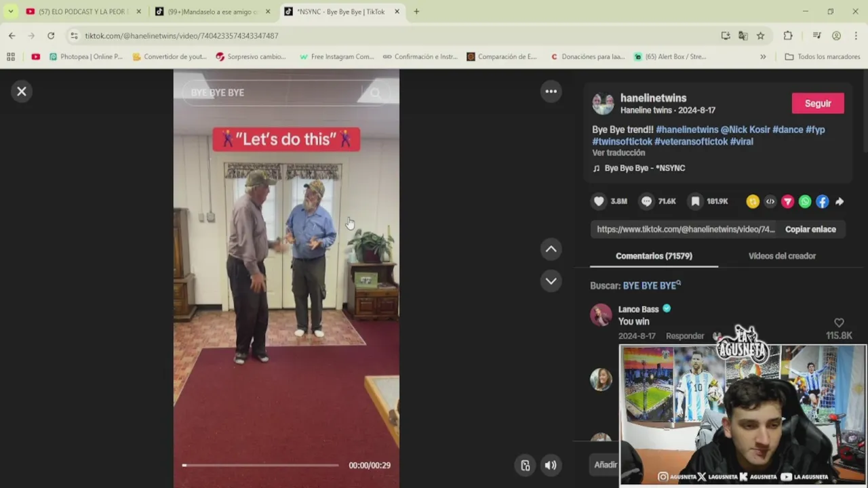The width and height of the screenshot is (868, 488).
Task: Mute the video with speaker icon
Action: pyautogui.click(x=551, y=465)
